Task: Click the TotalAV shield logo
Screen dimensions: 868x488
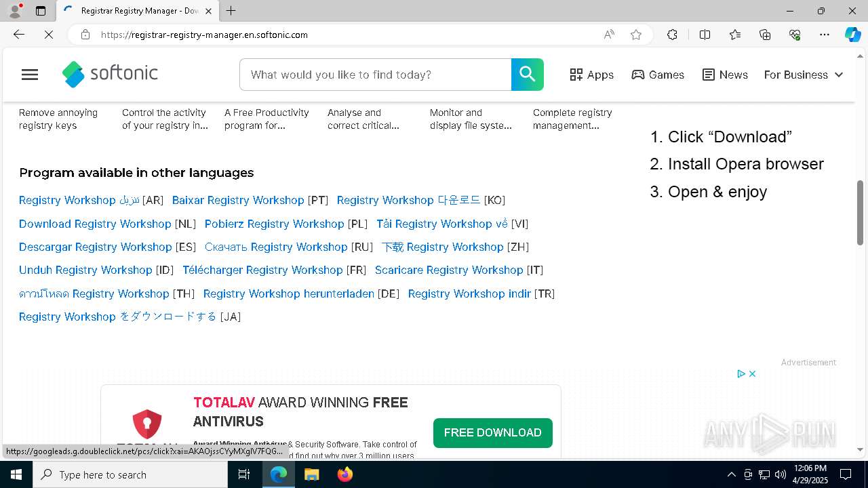Action: [147, 425]
